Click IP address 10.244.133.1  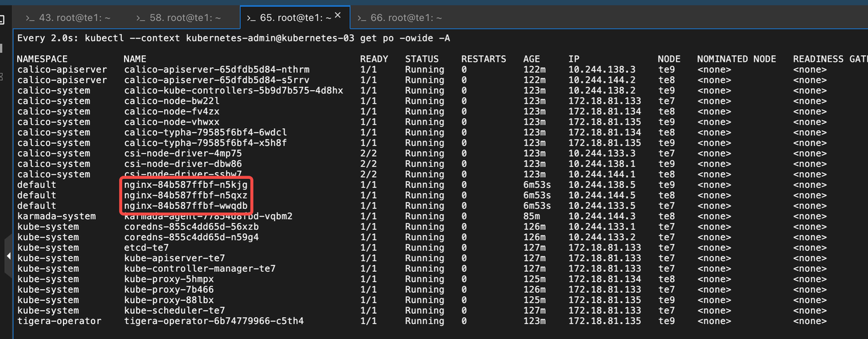602,226
